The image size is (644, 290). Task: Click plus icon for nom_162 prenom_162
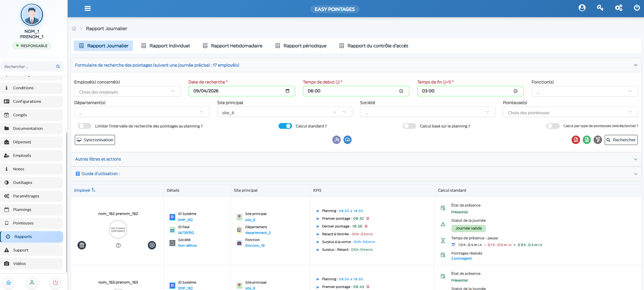152,245
